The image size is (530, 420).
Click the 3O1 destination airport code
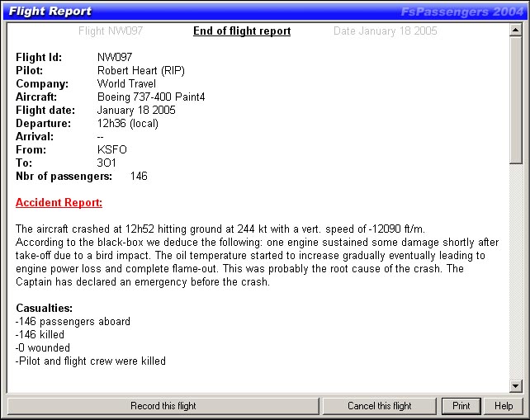(106, 163)
